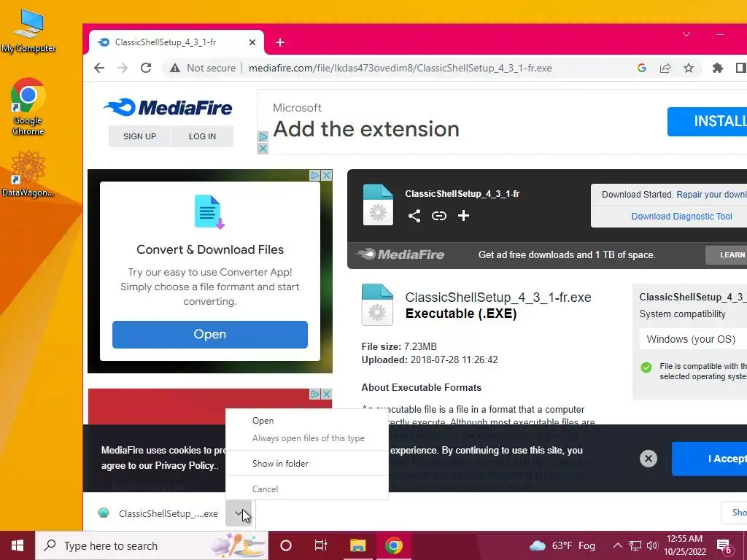Click the 'File size: 7.23MB' text

tap(399, 346)
